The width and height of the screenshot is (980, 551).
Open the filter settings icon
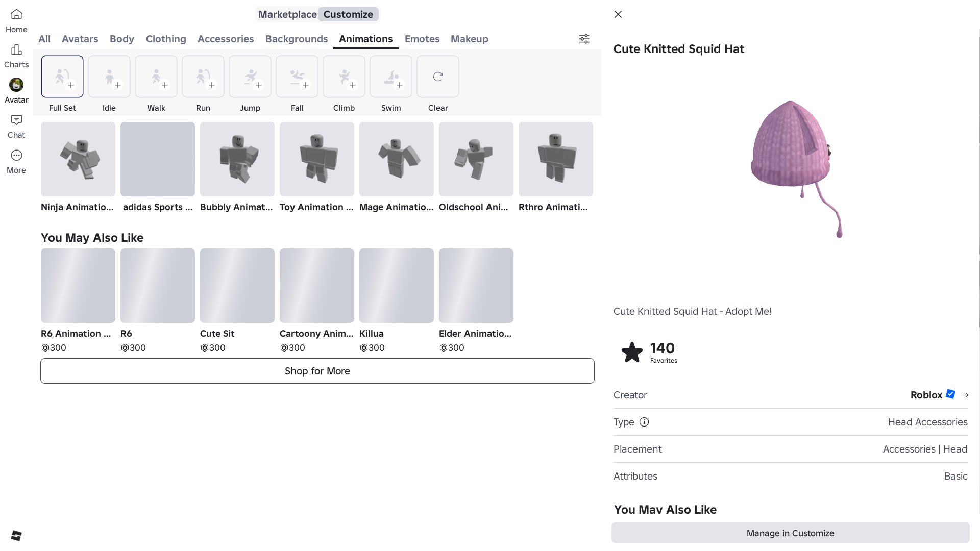(x=584, y=39)
